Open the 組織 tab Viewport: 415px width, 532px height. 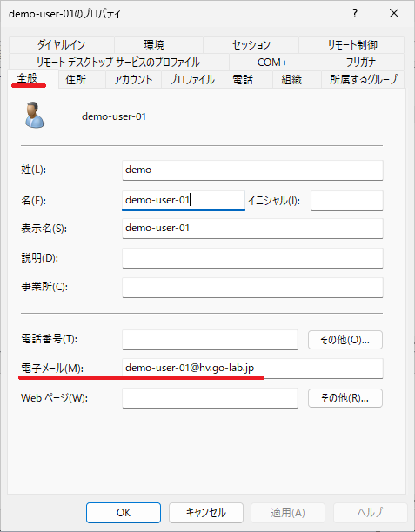(x=291, y=80)
